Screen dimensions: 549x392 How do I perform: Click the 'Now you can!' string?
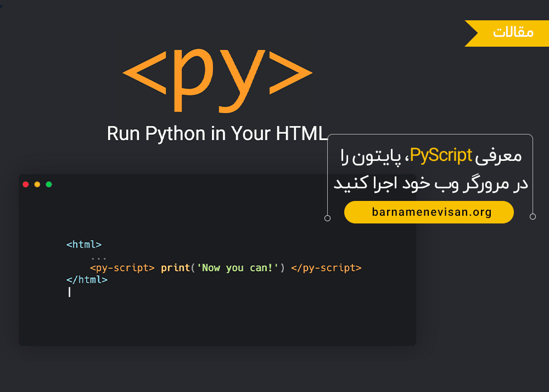(x=237, y=268)
